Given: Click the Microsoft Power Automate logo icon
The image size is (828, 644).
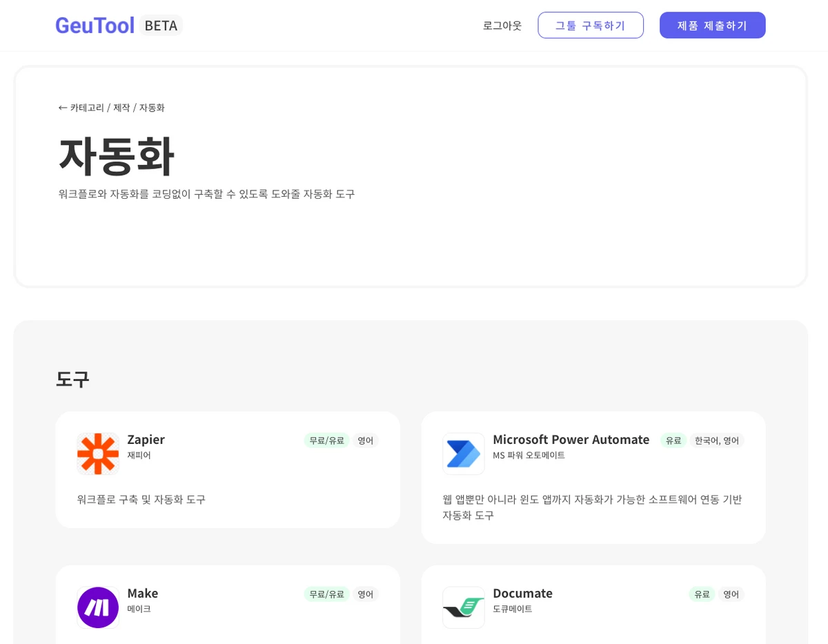Looking at the screenshot, I should tap(464, 453).
